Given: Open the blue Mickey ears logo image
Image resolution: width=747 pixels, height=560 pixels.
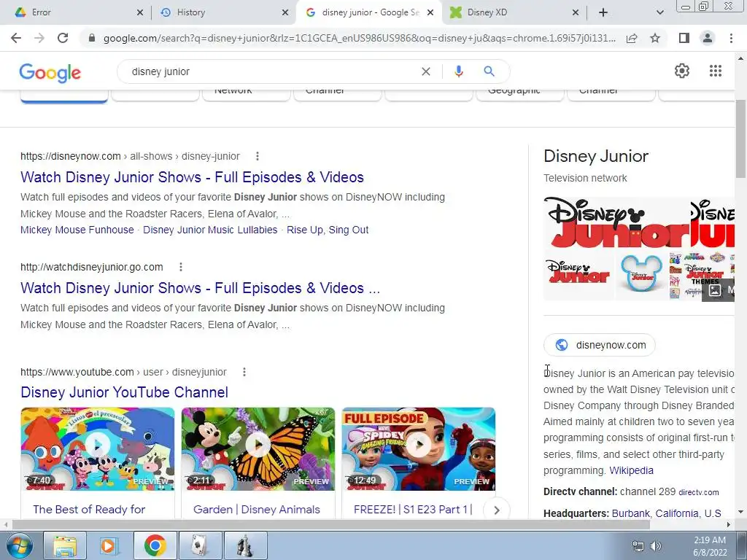Looking at the screenshot, I should [x=641, y=276].
